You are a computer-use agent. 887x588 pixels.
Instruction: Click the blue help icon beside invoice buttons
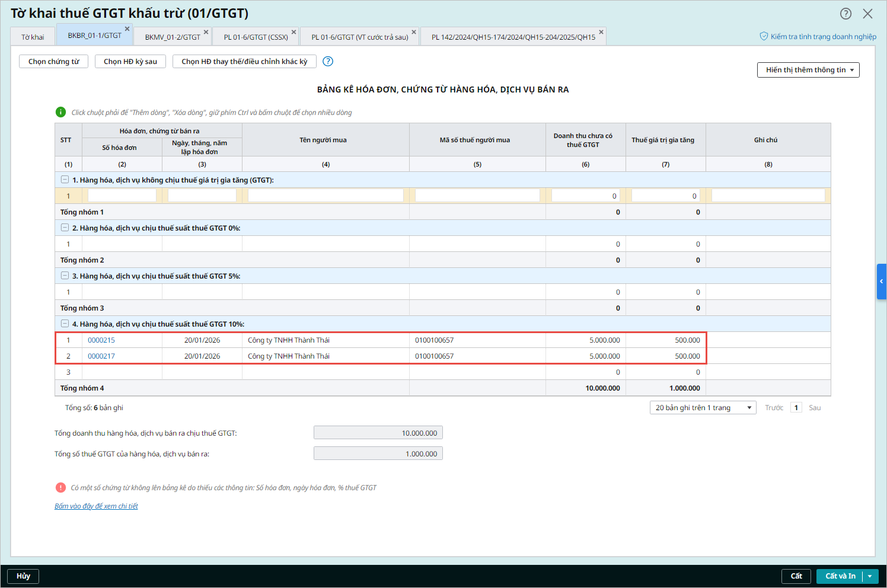click(x=328, y=61)
